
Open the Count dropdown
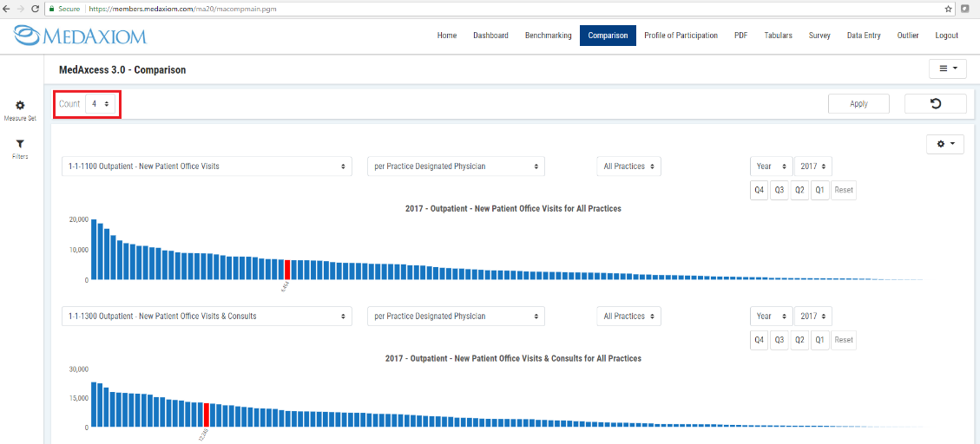[100, 104]
